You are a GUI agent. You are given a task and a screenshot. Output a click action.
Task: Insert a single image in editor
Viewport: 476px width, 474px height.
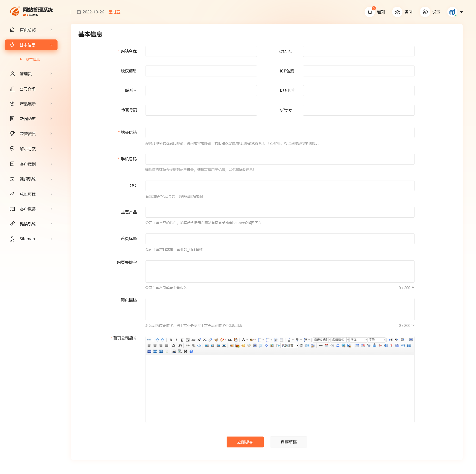(x=232, y=345)
